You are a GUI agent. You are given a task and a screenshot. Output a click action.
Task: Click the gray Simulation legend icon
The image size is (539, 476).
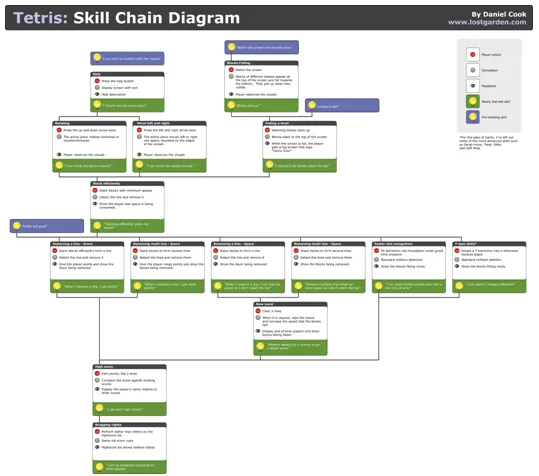473,70
